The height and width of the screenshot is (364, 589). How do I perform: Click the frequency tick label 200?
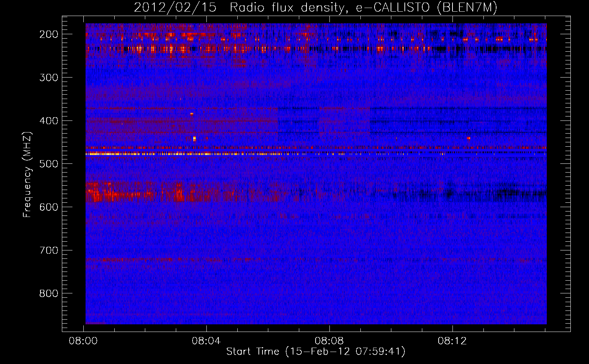tap(49, 34)
